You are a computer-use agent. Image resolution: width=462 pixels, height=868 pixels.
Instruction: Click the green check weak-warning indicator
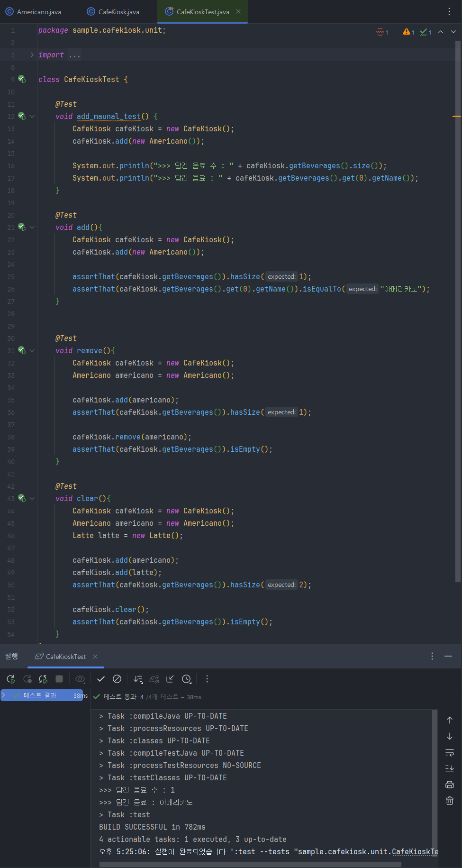pos(426,32)
